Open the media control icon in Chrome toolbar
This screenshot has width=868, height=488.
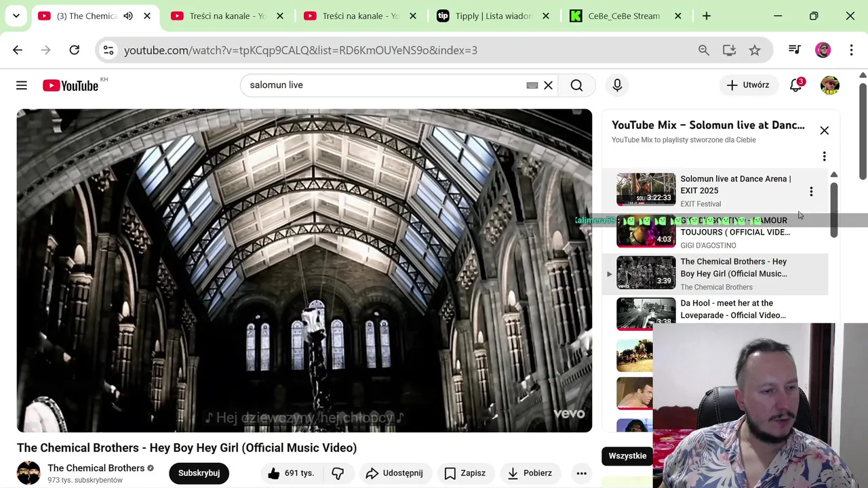(x=794, y=49)
